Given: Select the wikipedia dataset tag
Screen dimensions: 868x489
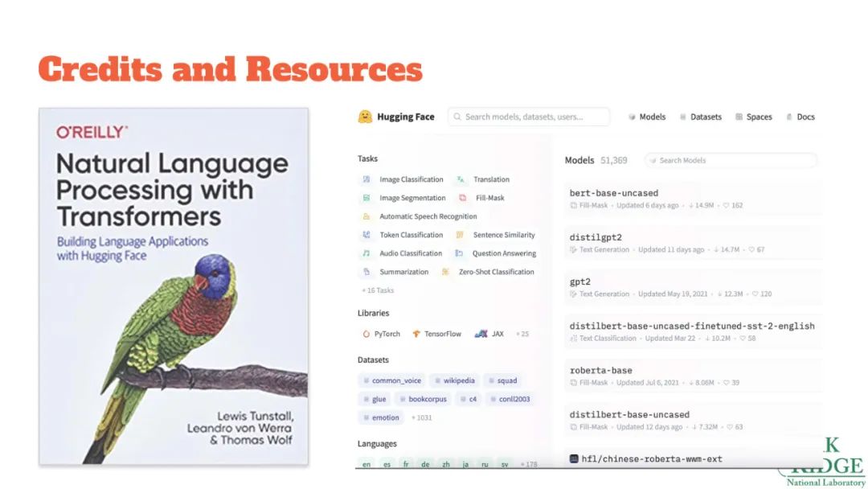Looking at the screenshot, I should (x=454, y=380).
